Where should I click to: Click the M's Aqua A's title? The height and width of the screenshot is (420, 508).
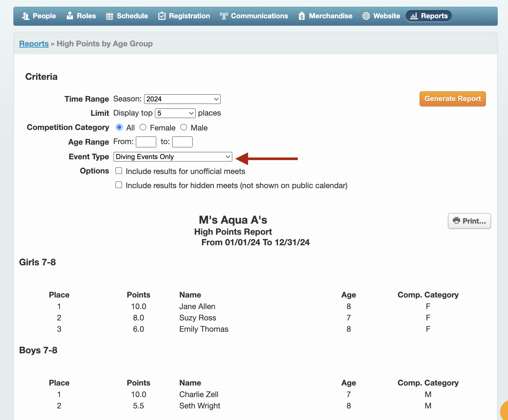(x=233, y=220)
